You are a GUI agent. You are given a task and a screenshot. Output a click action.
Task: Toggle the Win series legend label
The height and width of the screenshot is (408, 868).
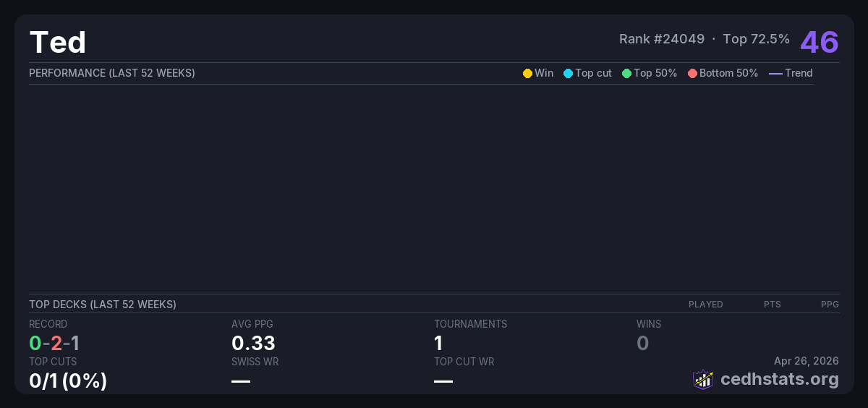(x=544, y=73)
